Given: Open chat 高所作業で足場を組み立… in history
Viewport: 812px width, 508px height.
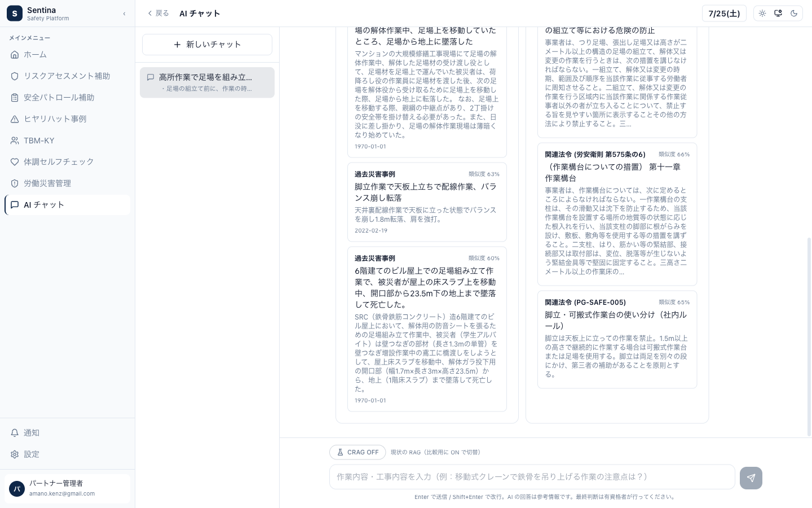Looking at the screenshot, I should click(207, 82).
